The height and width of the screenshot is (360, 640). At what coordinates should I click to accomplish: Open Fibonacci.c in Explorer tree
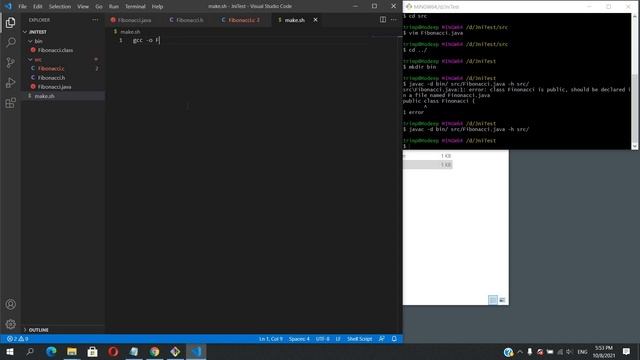point(51,69)
